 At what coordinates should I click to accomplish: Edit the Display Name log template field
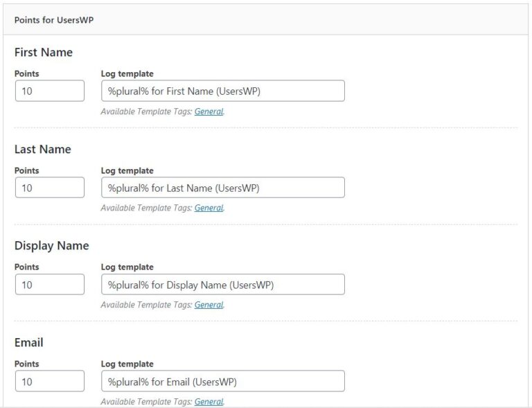223,285
